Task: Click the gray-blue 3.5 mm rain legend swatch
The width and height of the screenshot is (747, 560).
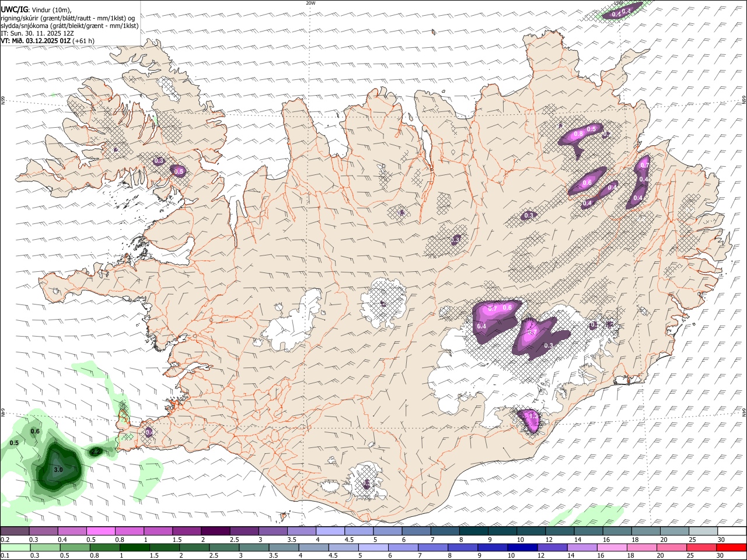Action: pyautogui.click(x=284, y=547)
